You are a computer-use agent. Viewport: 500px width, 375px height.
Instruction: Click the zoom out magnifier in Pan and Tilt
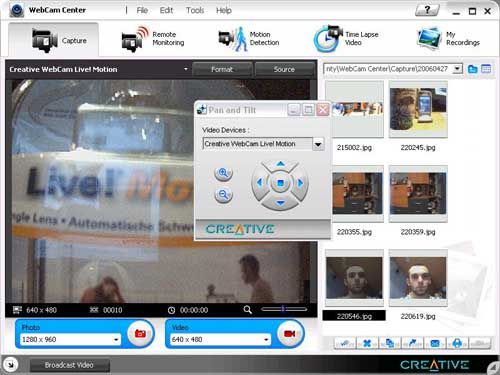coord(223,195)
